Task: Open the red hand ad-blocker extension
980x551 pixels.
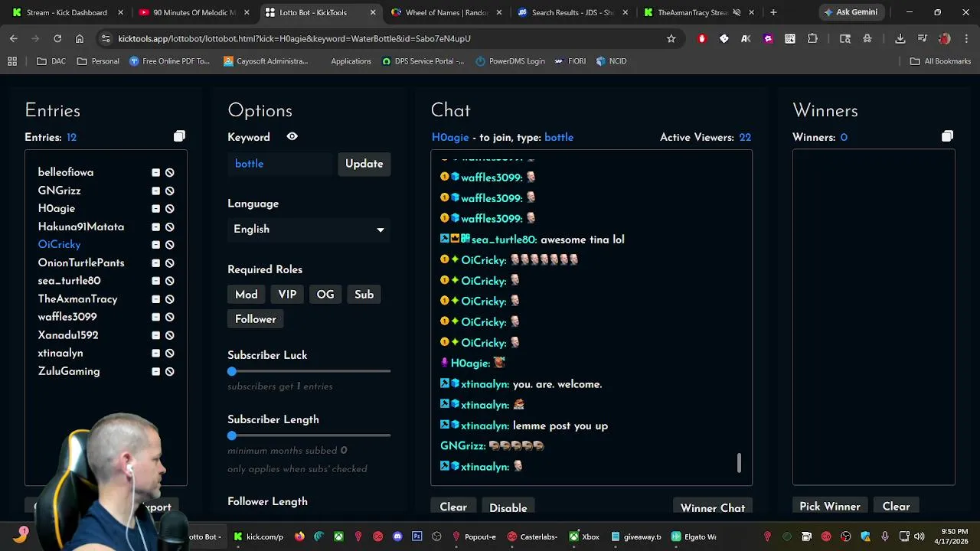Action: (702, 38)
